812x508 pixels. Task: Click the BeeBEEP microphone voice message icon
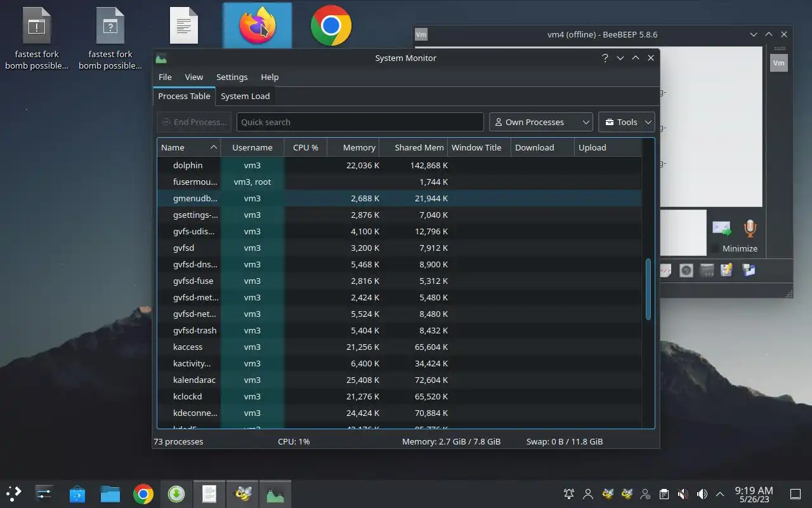point(750,229)
